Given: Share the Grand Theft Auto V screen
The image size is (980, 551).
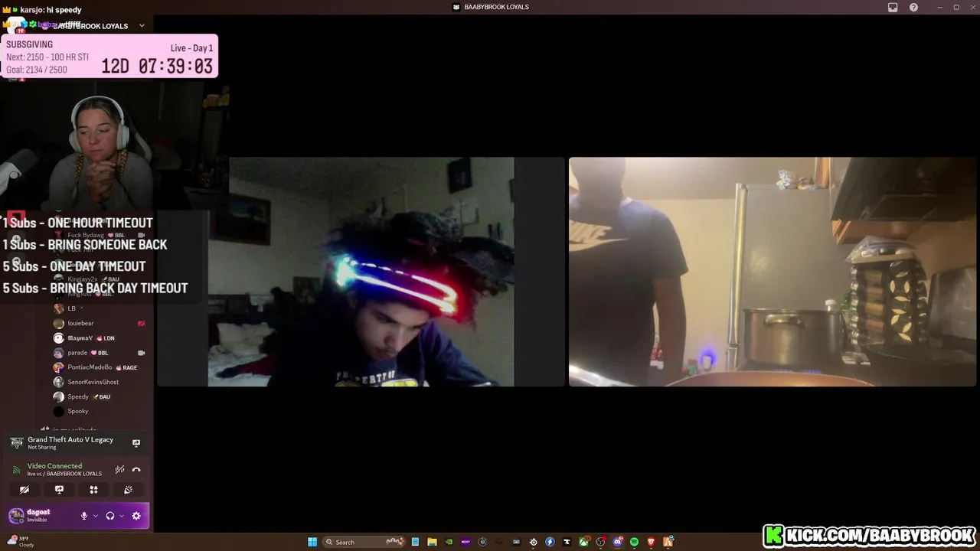Looking at the screenshot, I should point(136,443).
